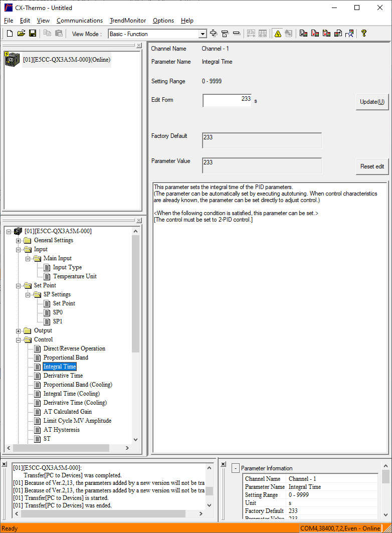Click the table view toolbar icon

pyautogui.click(x=263, y=33)
